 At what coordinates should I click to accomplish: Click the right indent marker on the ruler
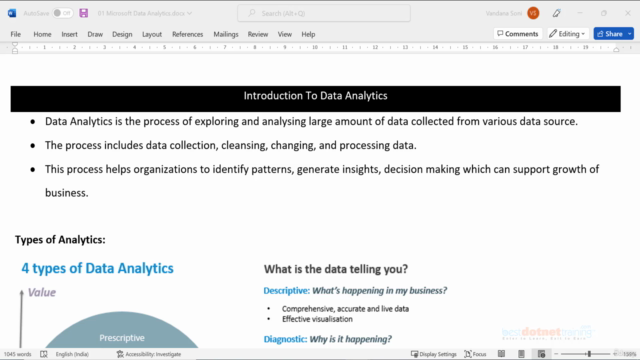(616, 49)
